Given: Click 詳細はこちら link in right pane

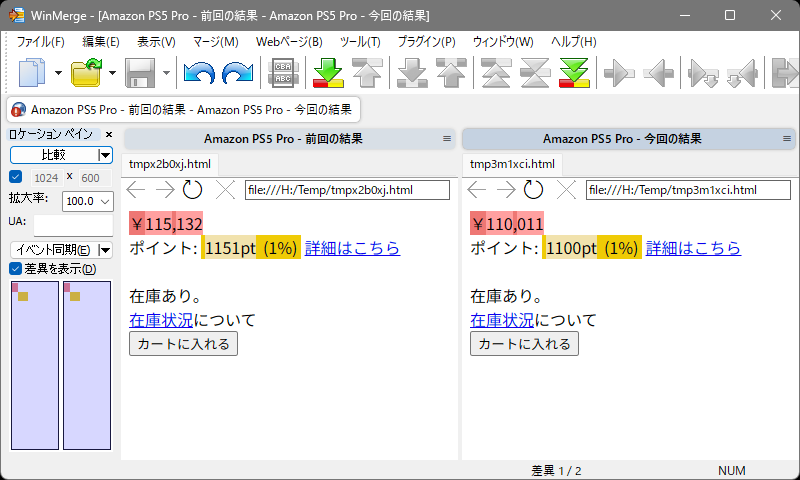Looking at the screenshot, I should click(693, 248).
